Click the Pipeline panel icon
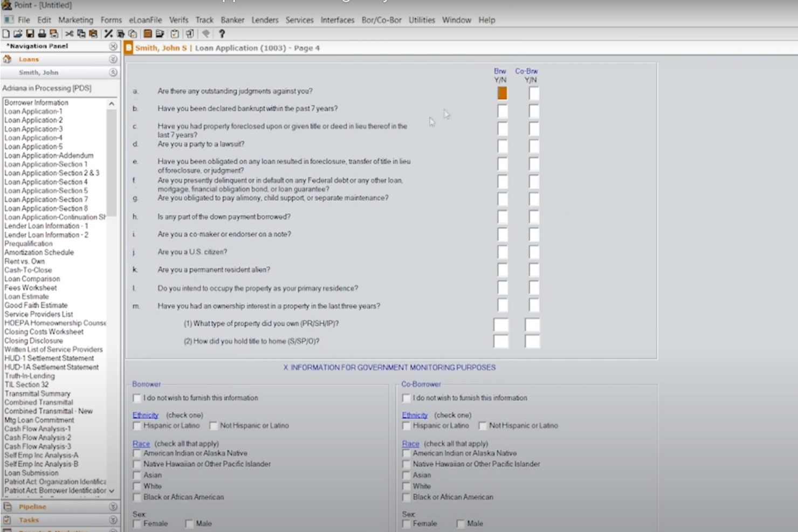 (x=8, y=507)
